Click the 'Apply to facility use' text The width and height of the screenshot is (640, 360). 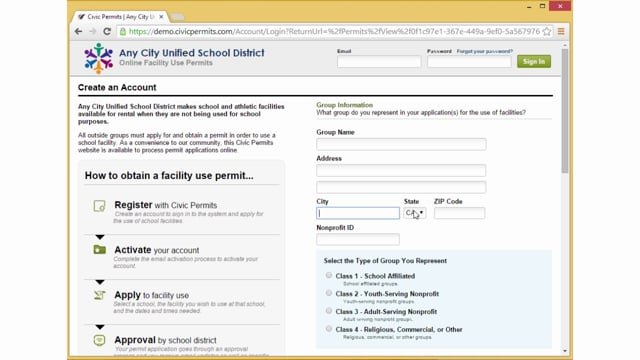[151, 295]
